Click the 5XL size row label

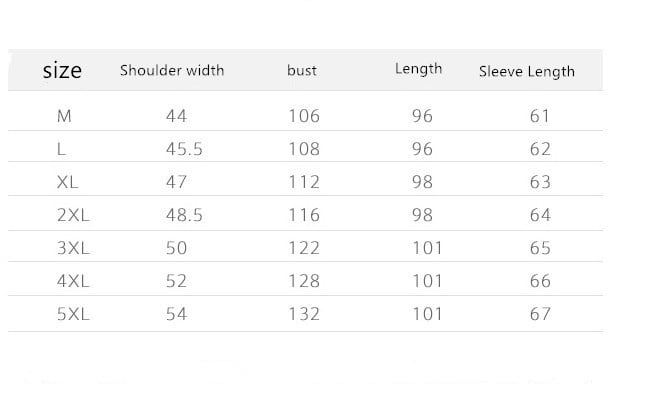(x=73, y=314)
